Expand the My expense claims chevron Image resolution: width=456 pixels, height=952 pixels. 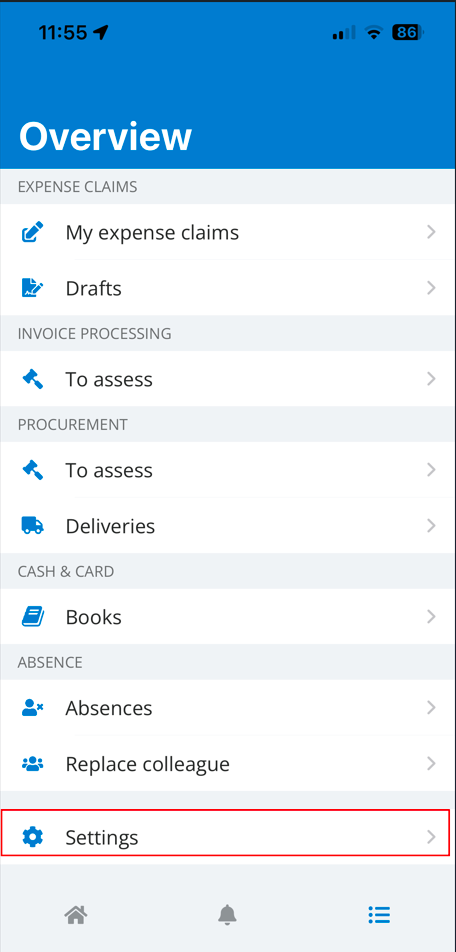pyautogui.click(x=431, y=232)
